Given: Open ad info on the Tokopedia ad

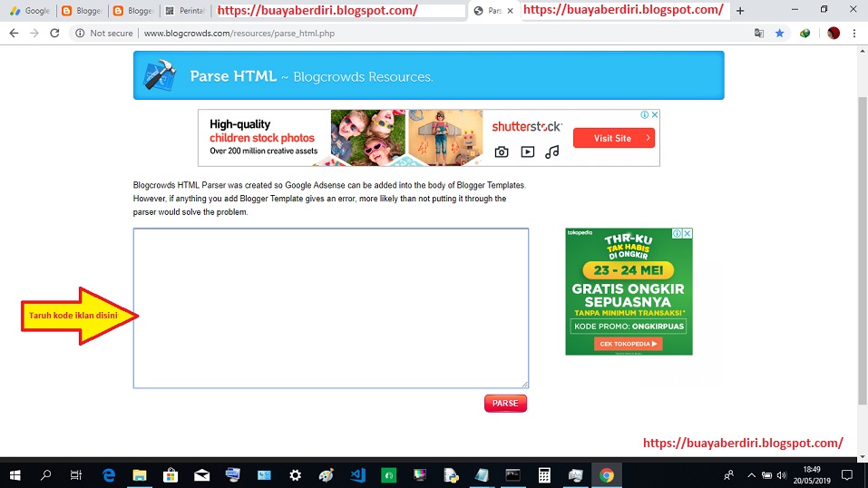Looking at the screenshot, I should click(677, 234).
